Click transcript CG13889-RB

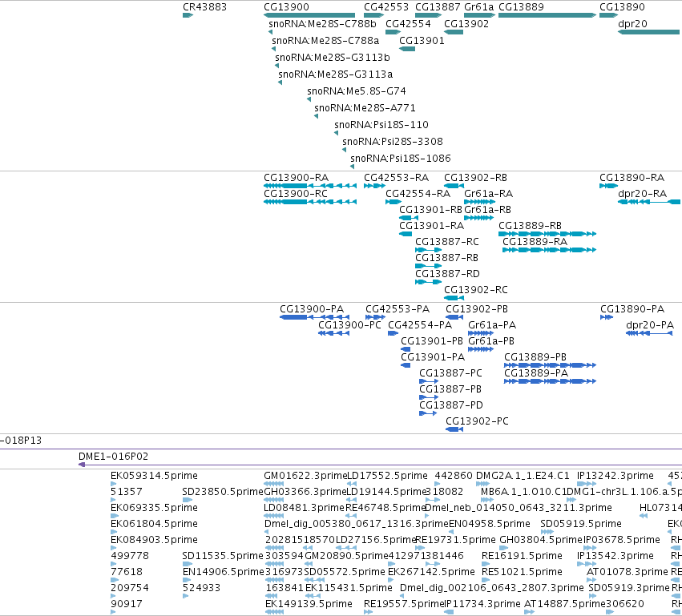pos(547,234)
